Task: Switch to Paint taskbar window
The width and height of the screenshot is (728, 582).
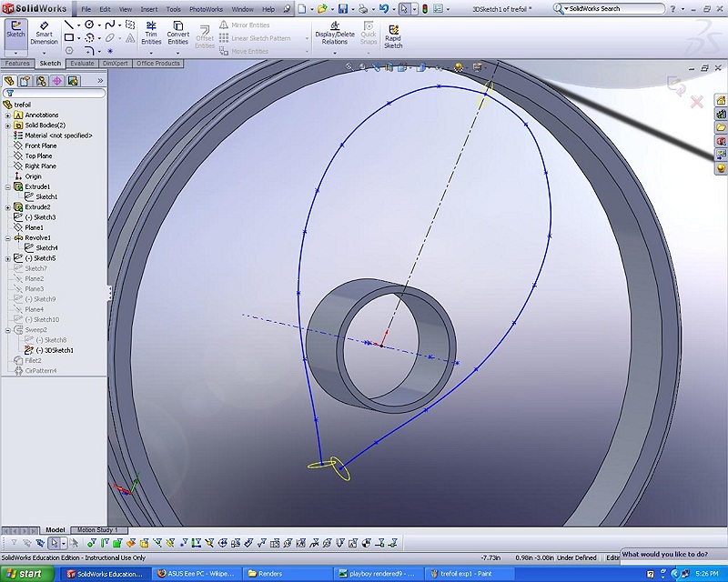Action: click(x=465, y=574)
